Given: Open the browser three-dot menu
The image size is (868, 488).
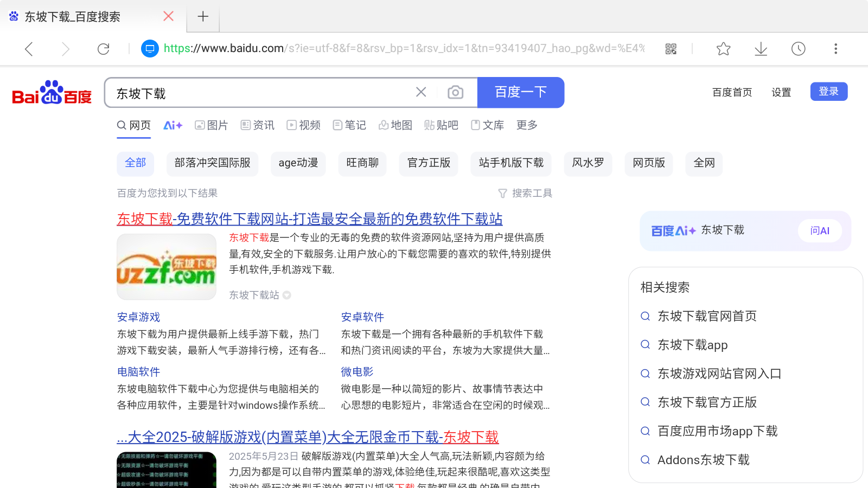Looking at the screenshot, I should tap(835, 49).
